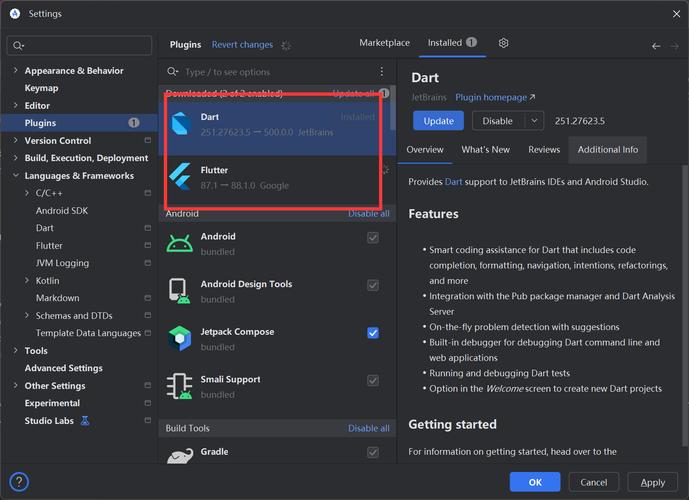The image size is (689, 500).
Task: Click project-level icon beside Experimental
Action: (148, 403)
